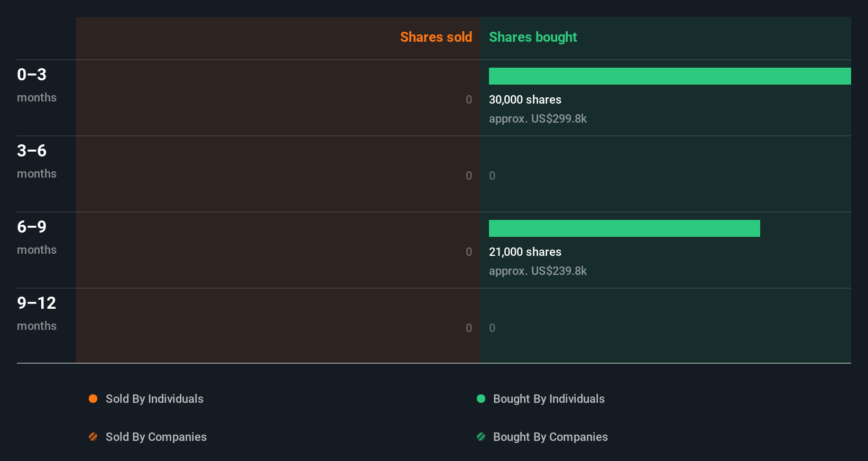Image resolution: width=868 pixels, height=461 pixels.
Task: Click approx. US$239.8k value
Action: (538, 271)
